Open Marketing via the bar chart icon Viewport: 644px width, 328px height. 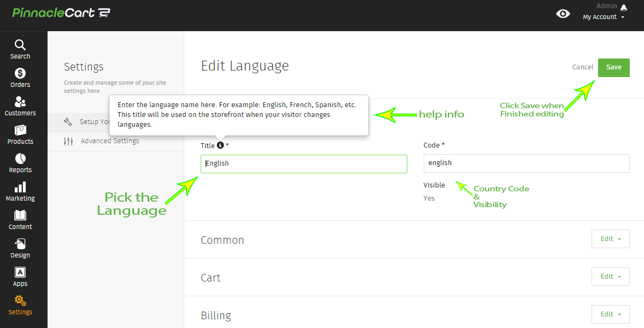pyautogui.click(x=20, y=187)
